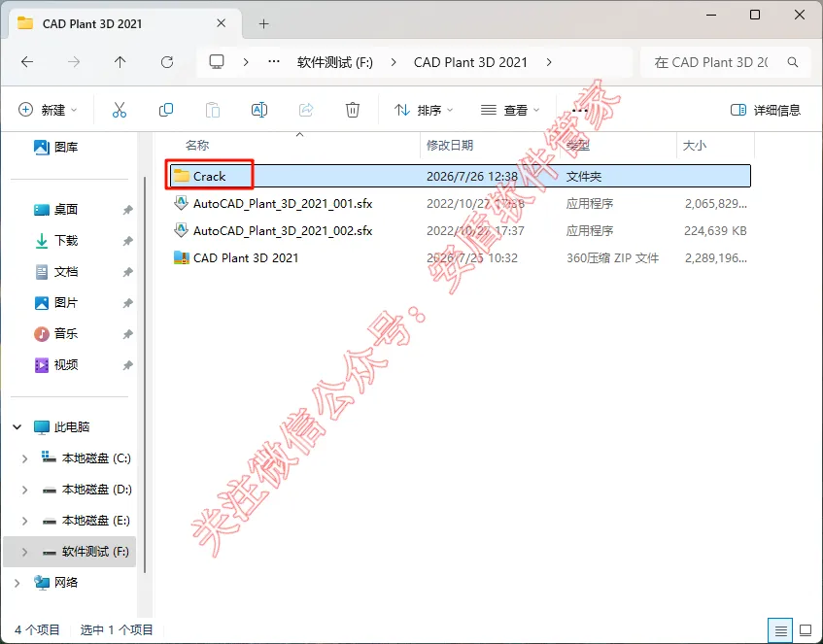Open the 排序 sort dropdown
The width and height of the screenshot is (823, 644).
click(423, 110)
